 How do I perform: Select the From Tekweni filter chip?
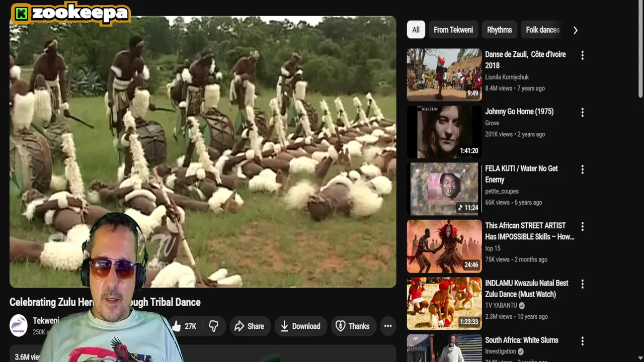click(453, 30)
